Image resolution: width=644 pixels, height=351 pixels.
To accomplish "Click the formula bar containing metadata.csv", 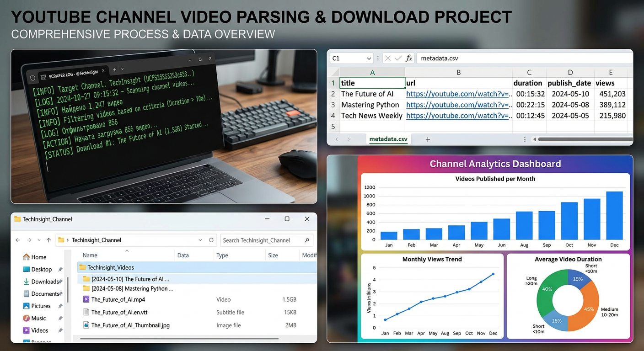I will [524, 58].
